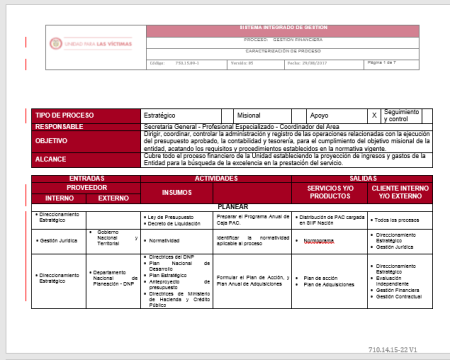450x360 pixels.
Task: Tick the box after Seguimiento y control
Action: pos(427,116)
